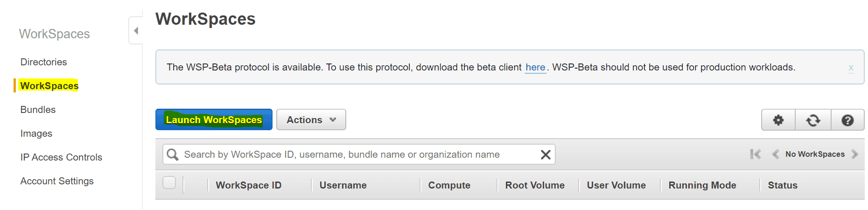Go to next page arrow
This screenshot has height=210, width=868.
[855, 154]
